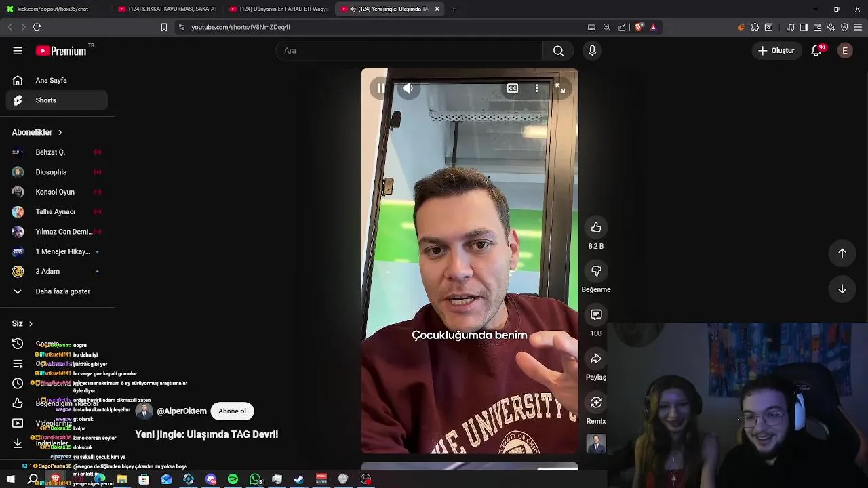Pause the playing Short

pyautogui.click(x=381, y=88)
